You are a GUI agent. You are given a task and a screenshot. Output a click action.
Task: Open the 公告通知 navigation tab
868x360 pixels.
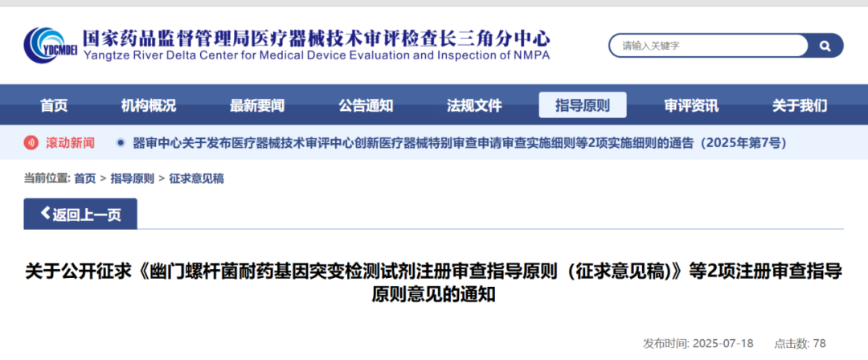pos(366,105)
